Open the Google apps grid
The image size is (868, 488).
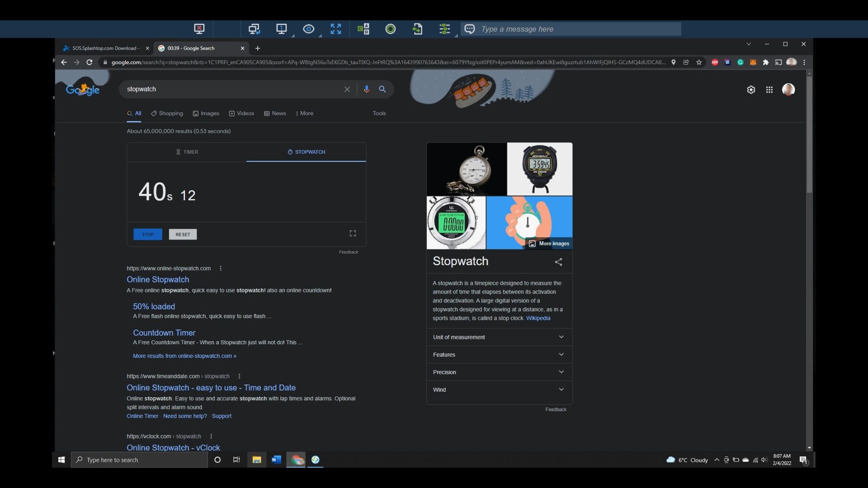click(769, 89)
